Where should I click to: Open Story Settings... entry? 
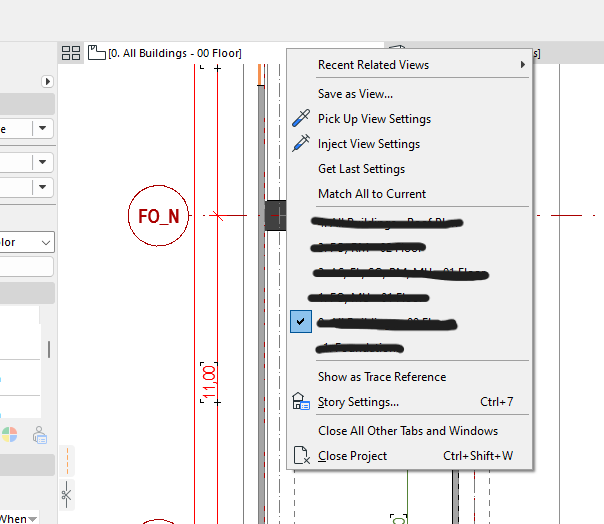tap(410, 402)
